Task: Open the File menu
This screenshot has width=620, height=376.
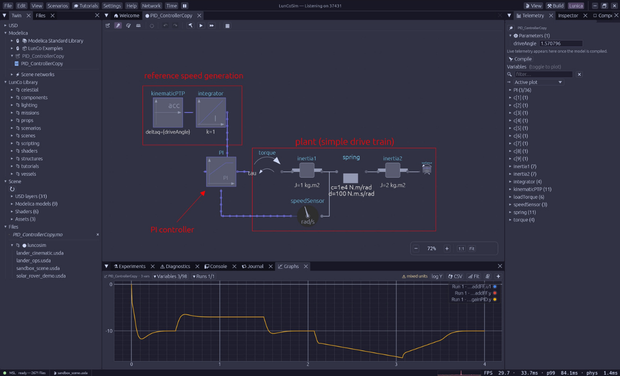Action: coord(8,6)
